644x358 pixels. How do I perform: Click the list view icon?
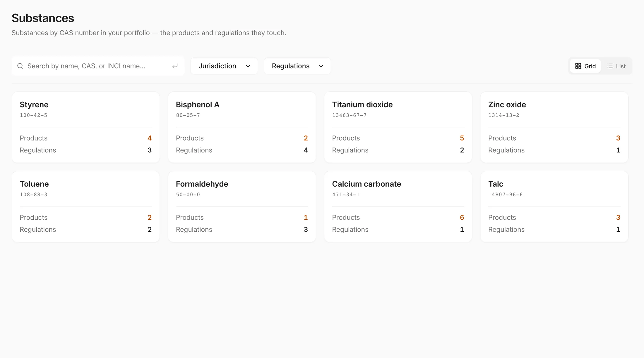[x=610, y=66]
